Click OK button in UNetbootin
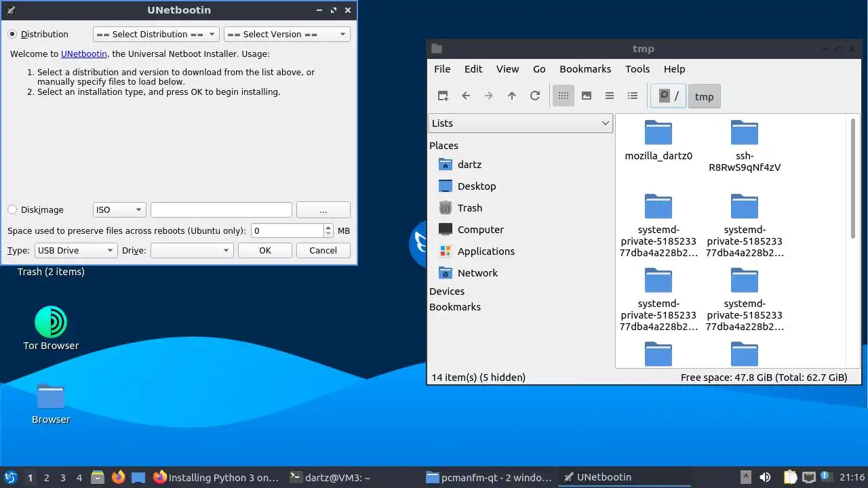868x488 pixels. tap(265, 250)
